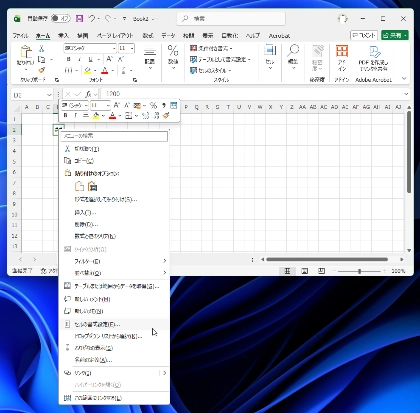420x413 pixels.
Task: Click the Comments button near Share
Action: [364, 35]
